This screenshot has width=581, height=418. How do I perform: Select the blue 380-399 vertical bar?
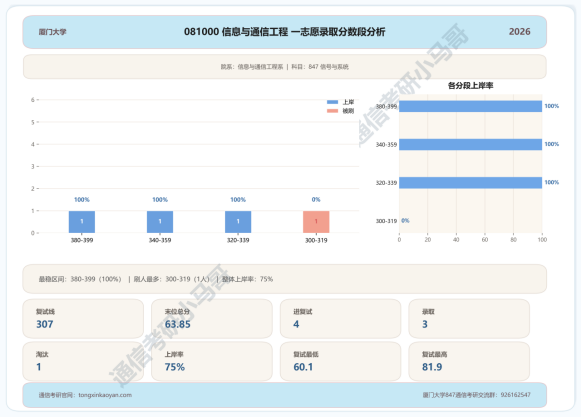pyautogui.click(x=82, y=222)
